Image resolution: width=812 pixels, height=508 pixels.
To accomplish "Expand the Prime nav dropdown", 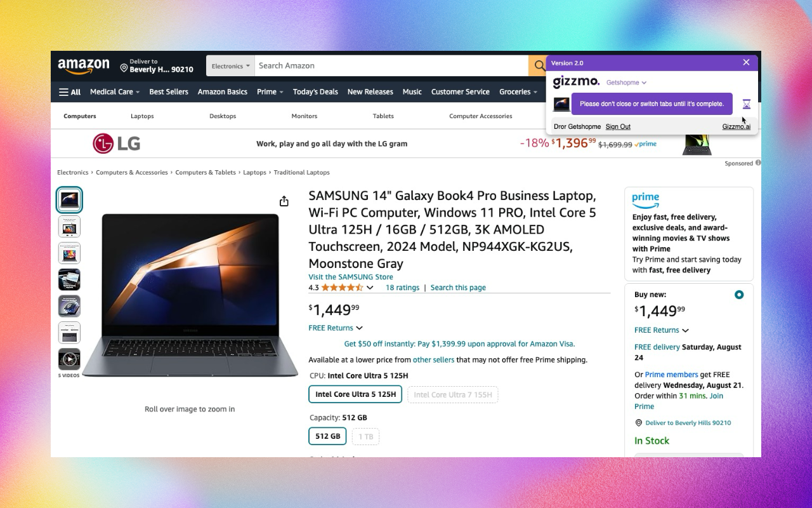I will coord(270,92).
